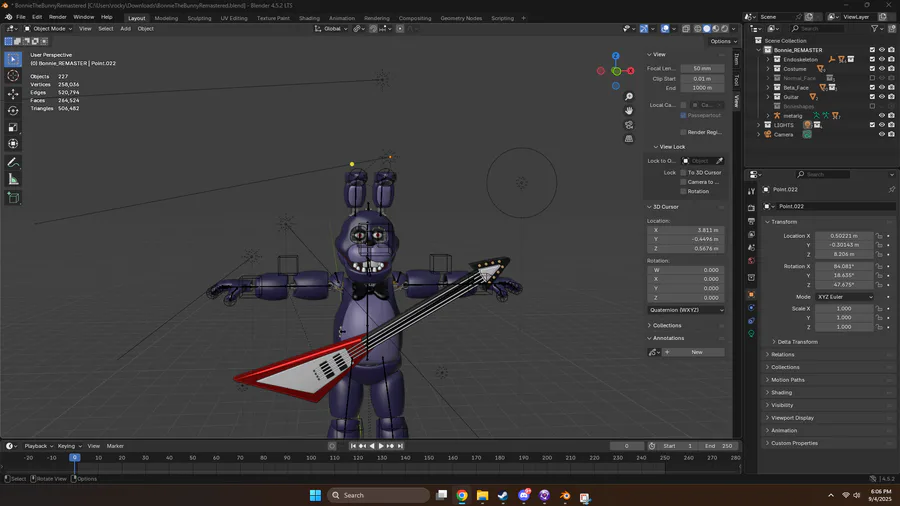900x506 pixels.
Task: Open Steam from the taskbar
Action: 503,496
